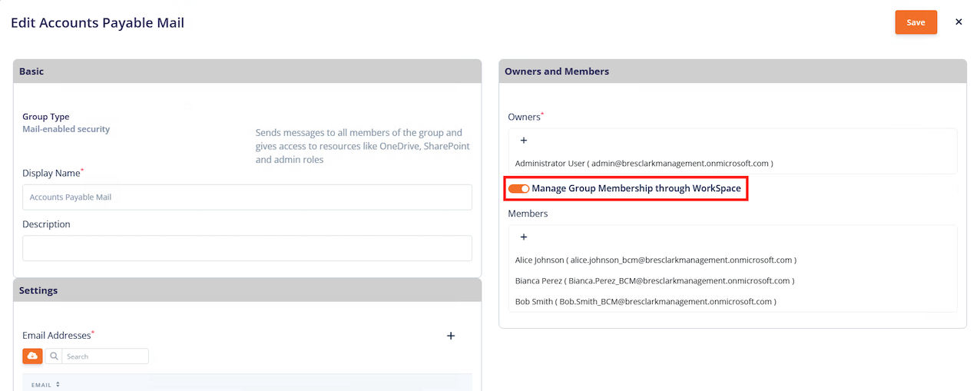Select owner Administrator User entry
Viewport: 980px width, 391px height.
(644, 164)
